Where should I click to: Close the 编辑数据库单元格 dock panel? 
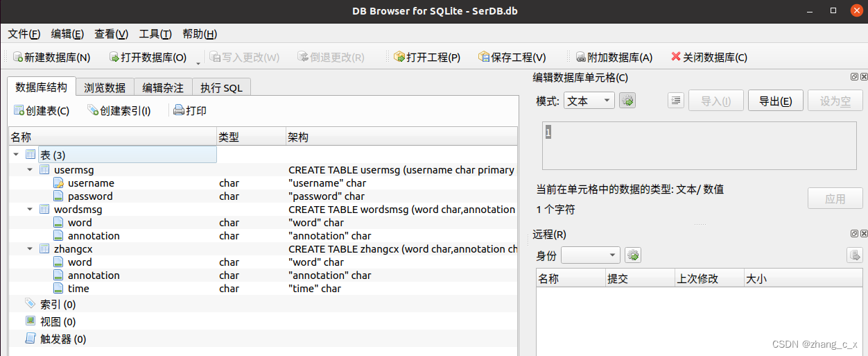pos(863,77)
